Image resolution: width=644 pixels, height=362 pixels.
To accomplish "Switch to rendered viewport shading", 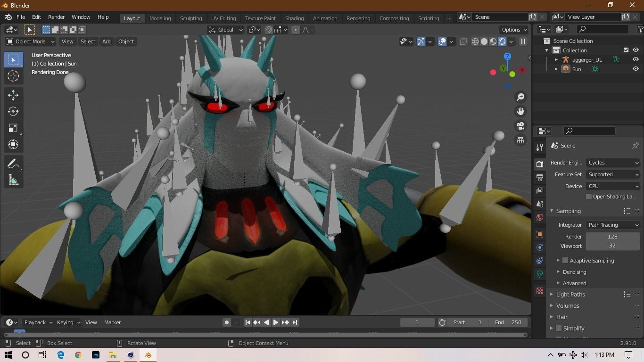I will 502,41.
